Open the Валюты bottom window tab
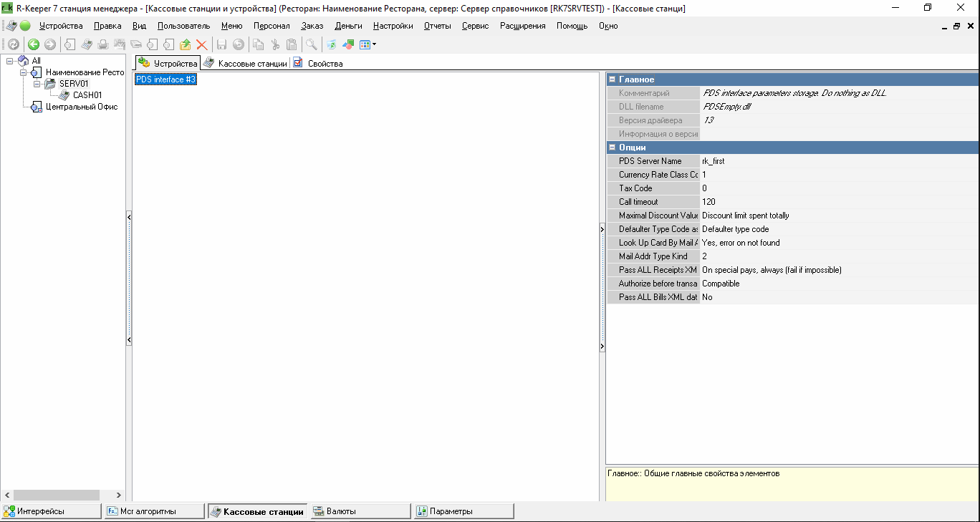Screen dimensions: 980x522 click(x=360, y=511)
